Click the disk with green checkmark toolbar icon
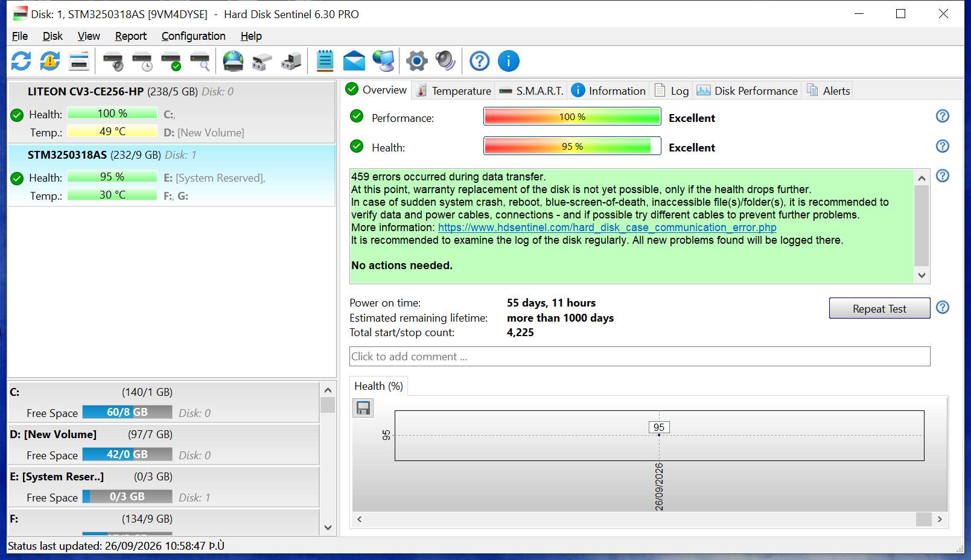The width and height of the screenshot is (971, 560). coord(171,61)
